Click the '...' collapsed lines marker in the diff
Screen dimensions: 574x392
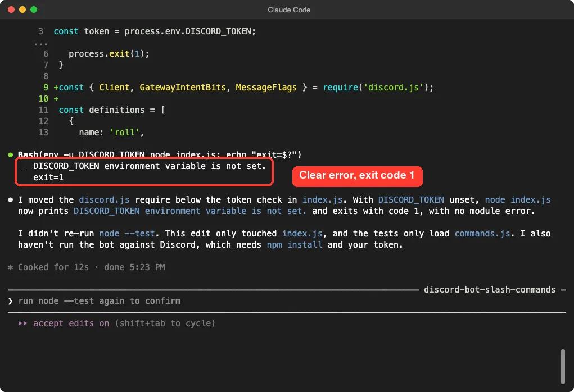click(40, 43)
